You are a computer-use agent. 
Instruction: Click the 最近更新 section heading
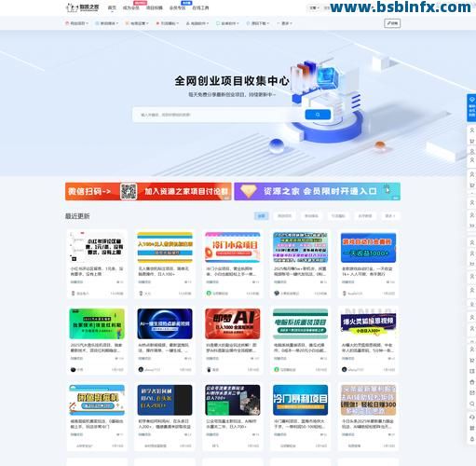tap(77, 216)
